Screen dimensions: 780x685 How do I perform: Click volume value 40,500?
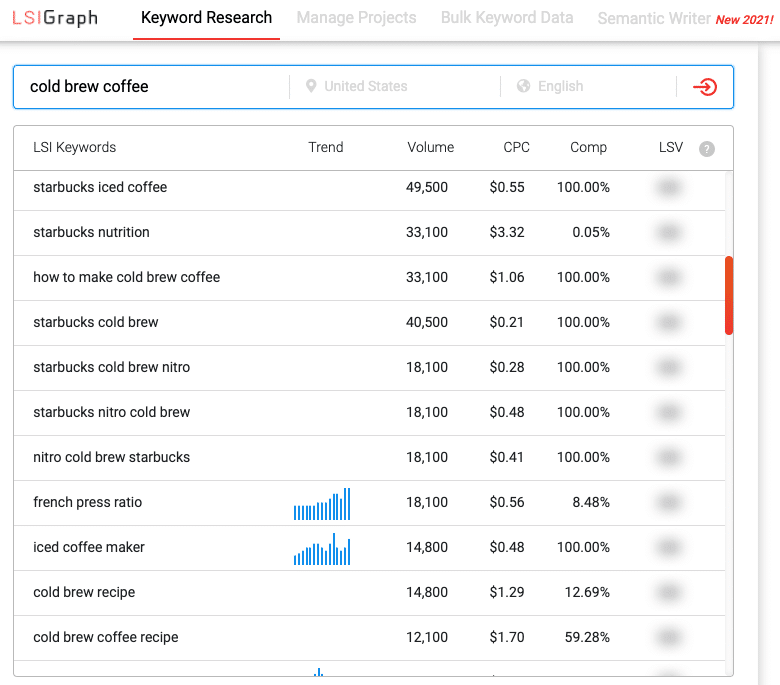click(427, 322)
